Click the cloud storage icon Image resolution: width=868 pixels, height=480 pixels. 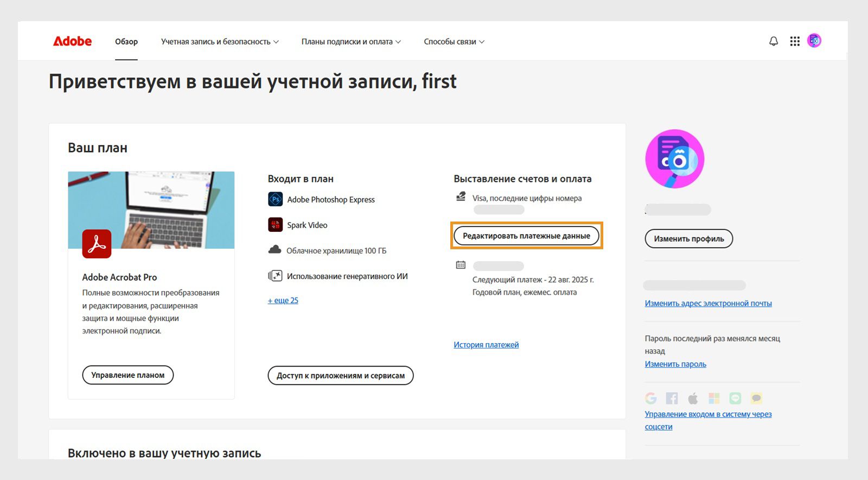[276, 250]
